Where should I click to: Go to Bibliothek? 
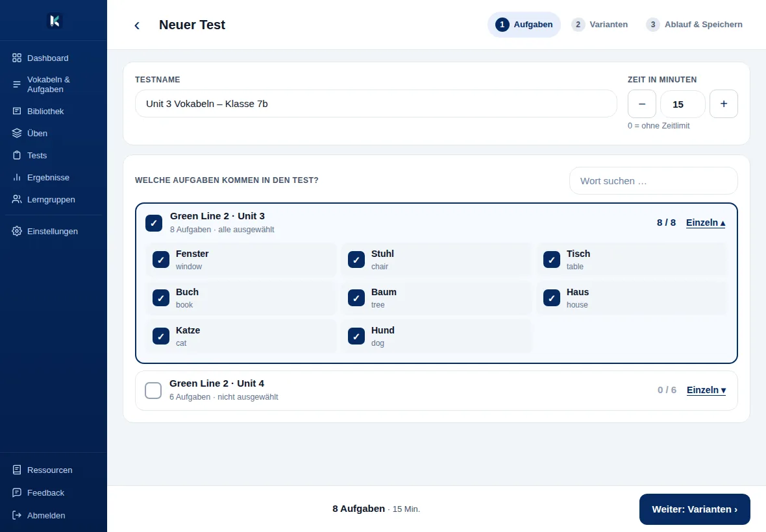tap(53, 112)
